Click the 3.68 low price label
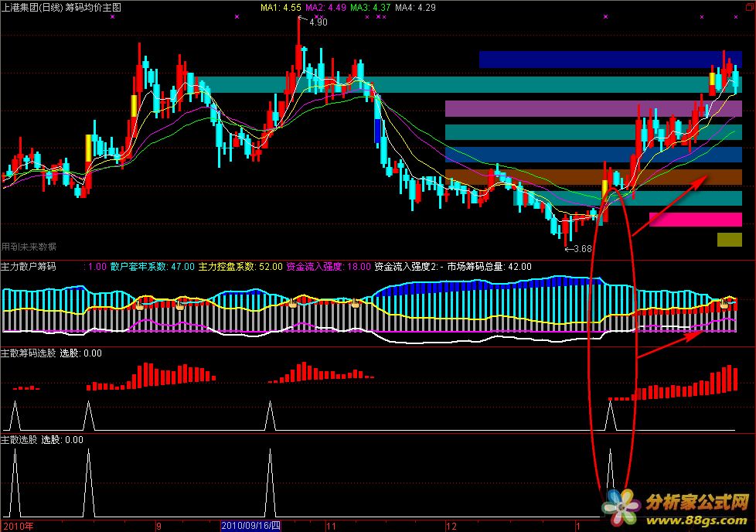The height and width of the screenshot is (532, 756). click(582, 249)
